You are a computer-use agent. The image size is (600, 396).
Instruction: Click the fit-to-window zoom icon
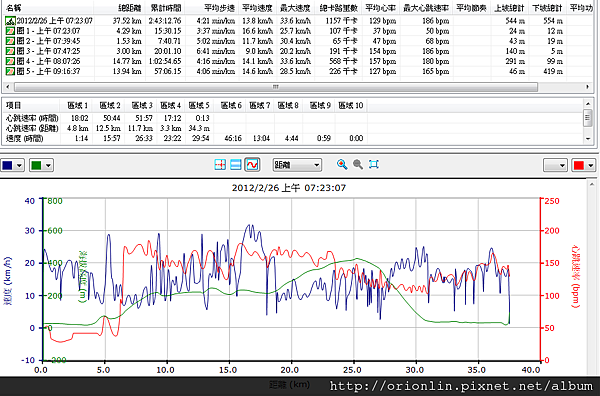(x=373, y=165)
